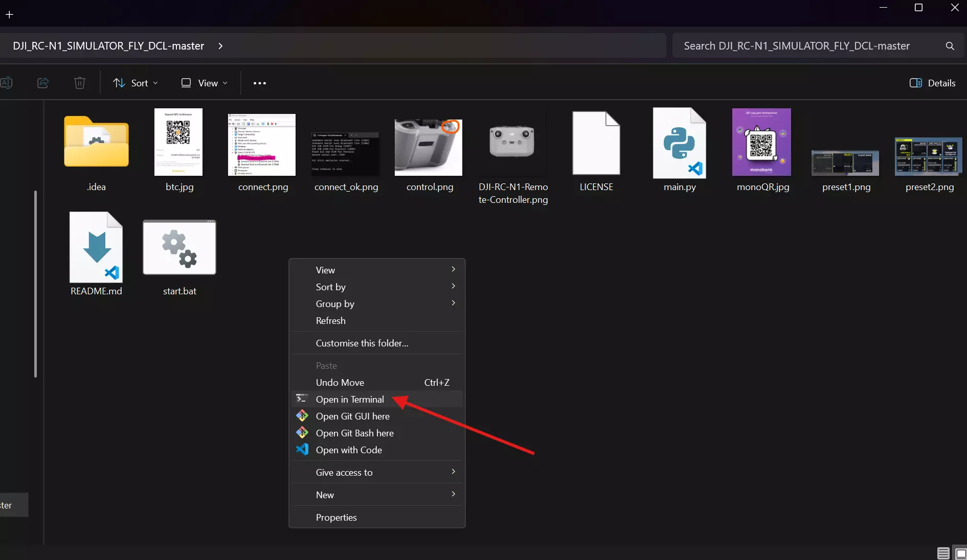Select the README.md file icon
This screenshot has height=560, width=967.
click(96, 247)
